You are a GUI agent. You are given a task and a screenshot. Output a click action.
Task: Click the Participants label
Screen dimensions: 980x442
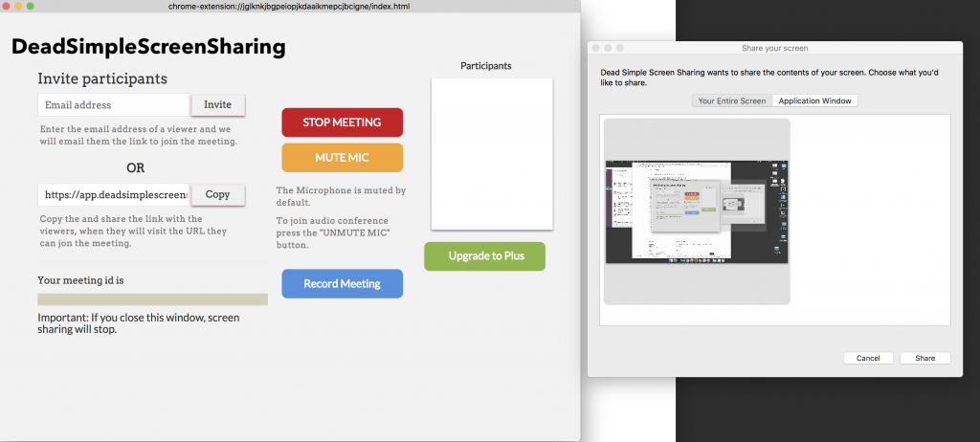485,66
